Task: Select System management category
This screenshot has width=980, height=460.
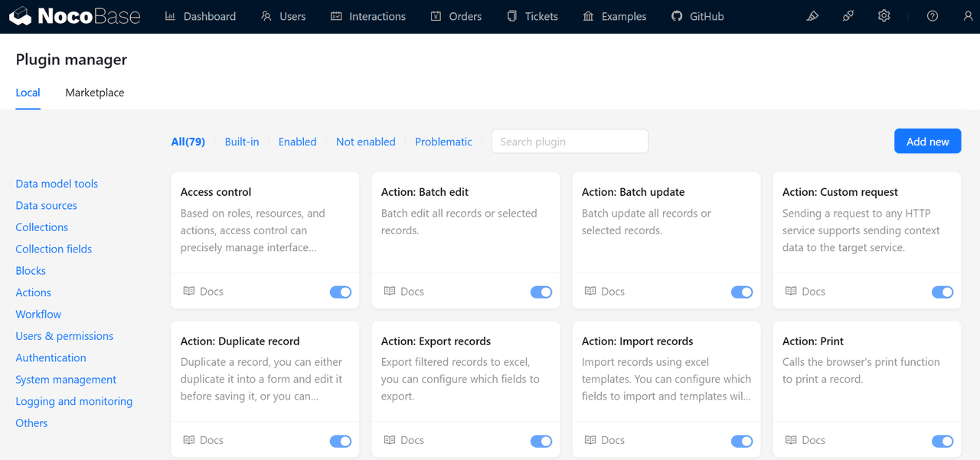Action: tap(66, 380)
